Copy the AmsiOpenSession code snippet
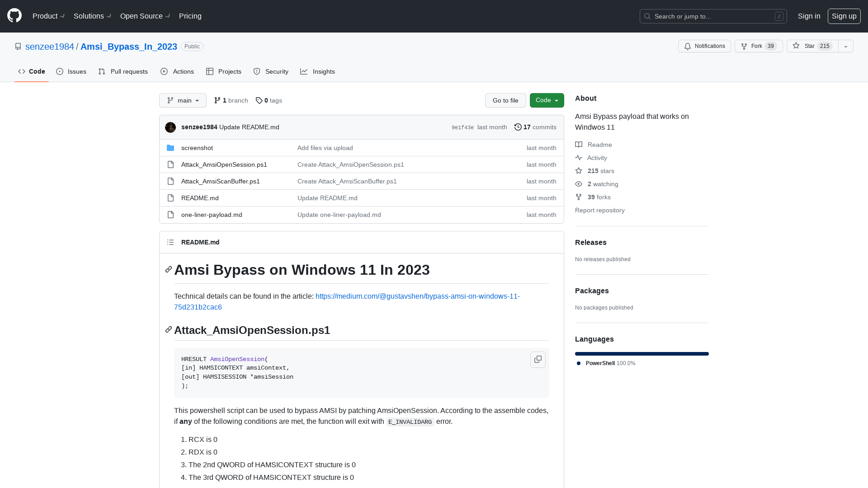This screenshot has width=868, height=488. (538, 360)
